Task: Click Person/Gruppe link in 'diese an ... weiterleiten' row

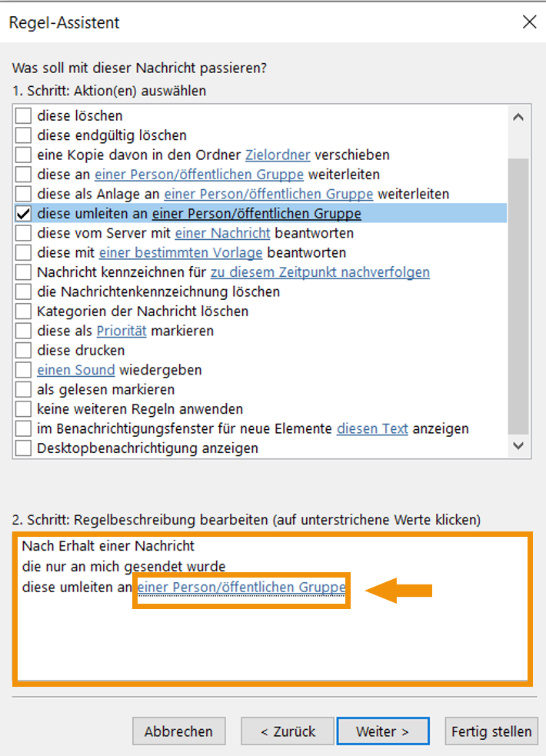Action: point(199,175)
